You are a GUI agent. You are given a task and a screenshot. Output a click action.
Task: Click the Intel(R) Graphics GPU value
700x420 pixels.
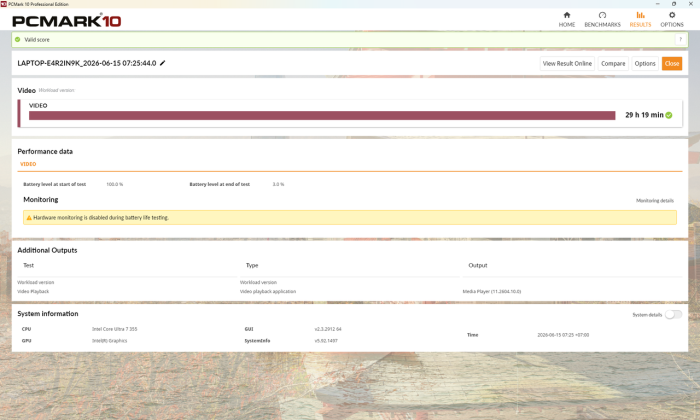(x=109, y=341)
